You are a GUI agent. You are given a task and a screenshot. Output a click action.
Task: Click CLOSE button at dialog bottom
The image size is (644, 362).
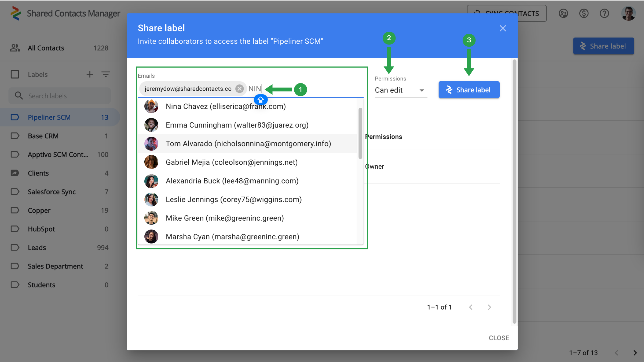(x=499, y=338)
